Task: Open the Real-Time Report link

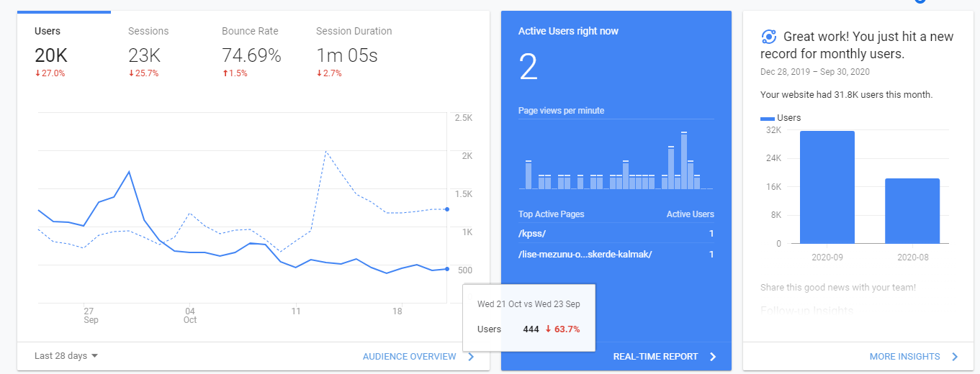Action: point(655,357)
